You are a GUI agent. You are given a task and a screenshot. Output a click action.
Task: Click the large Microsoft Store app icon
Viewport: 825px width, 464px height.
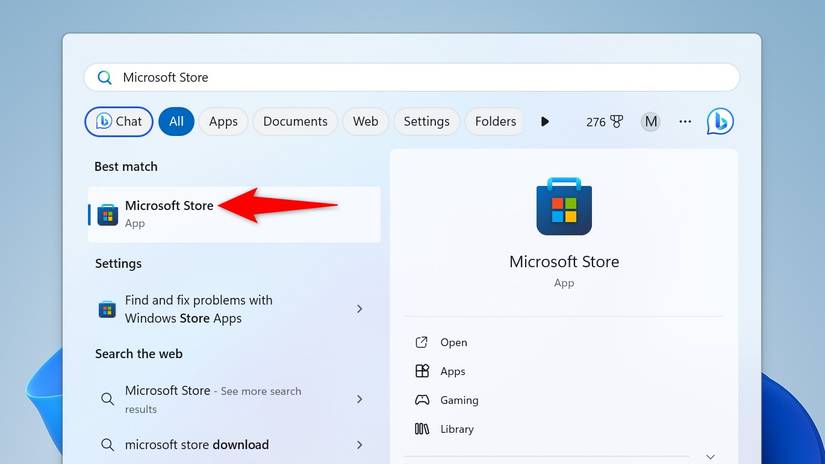click(x=564, y=207)
